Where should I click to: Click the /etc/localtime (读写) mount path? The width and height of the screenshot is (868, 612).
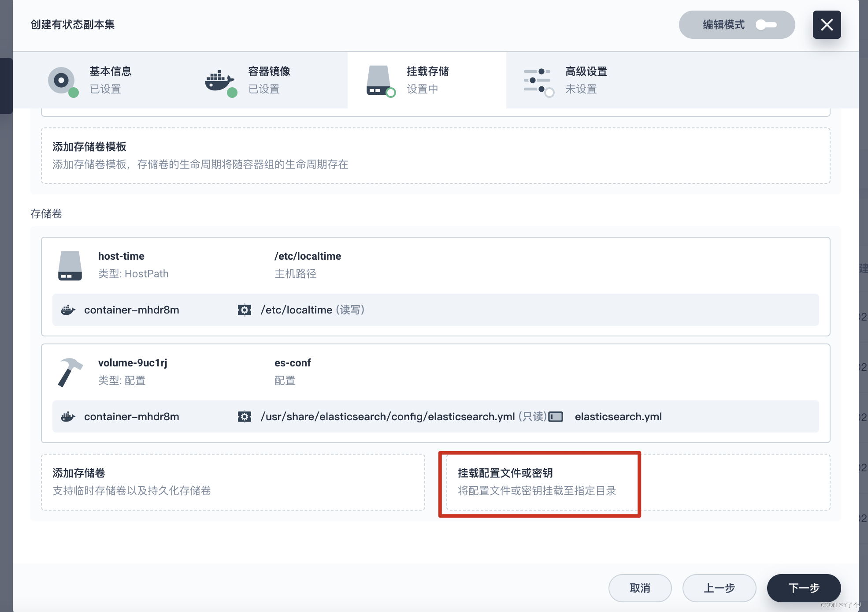point(312,310)
